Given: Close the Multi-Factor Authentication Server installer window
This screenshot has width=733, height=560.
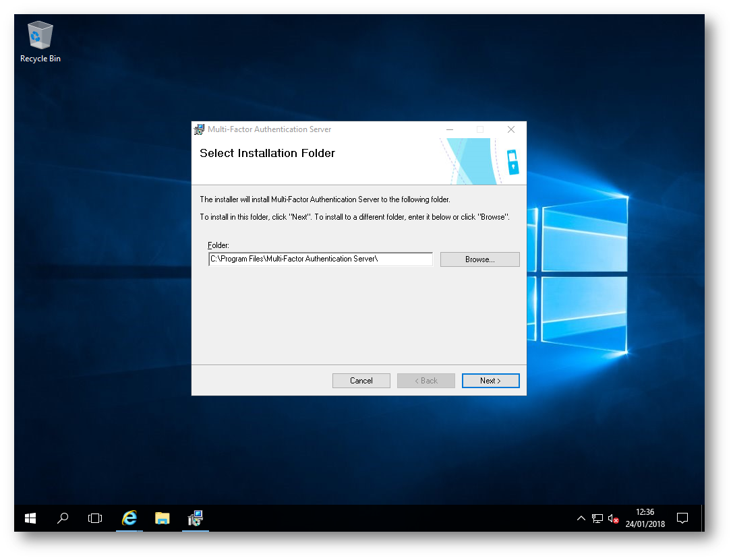Looking at the screenshot, I should (x=511, y=129).
